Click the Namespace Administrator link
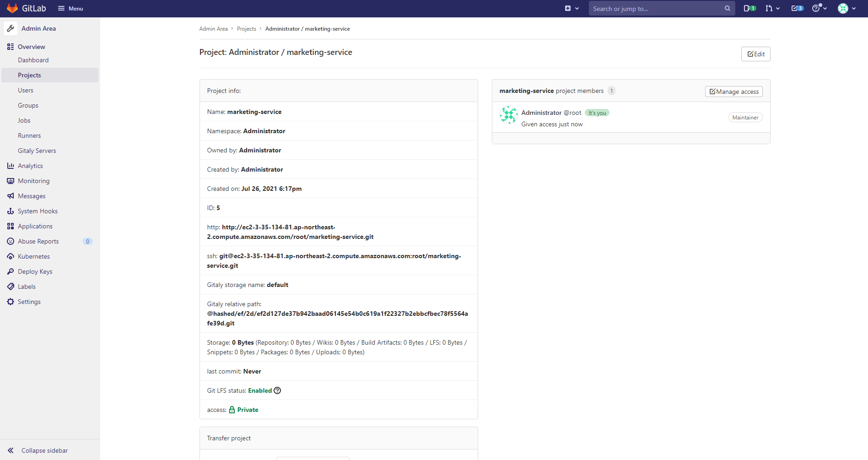The image size is (868, 460). [x=264, y=131]
